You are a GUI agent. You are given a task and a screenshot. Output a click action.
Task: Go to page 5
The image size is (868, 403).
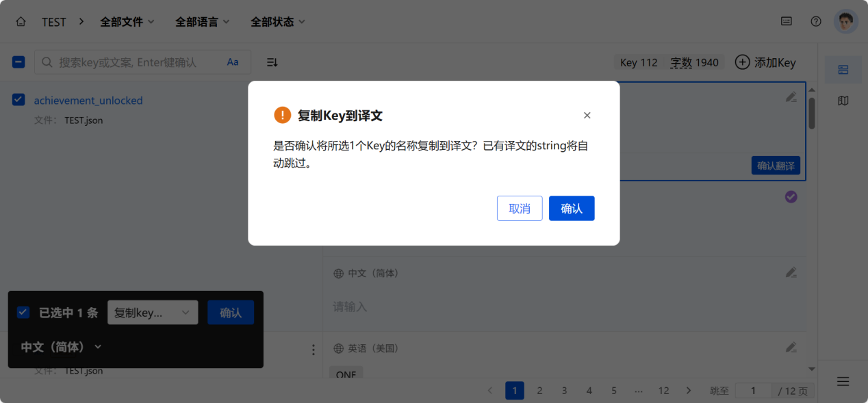click(614, 391)
